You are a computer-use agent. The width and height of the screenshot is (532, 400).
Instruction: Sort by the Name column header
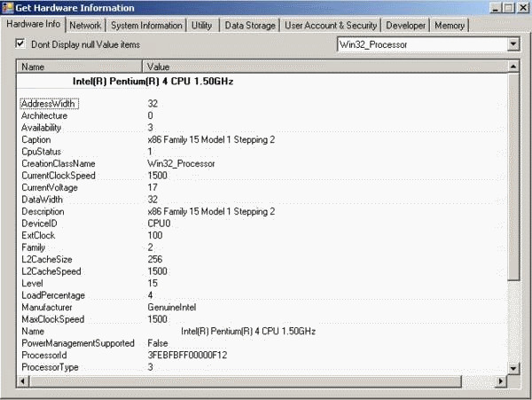click(80, 67)
